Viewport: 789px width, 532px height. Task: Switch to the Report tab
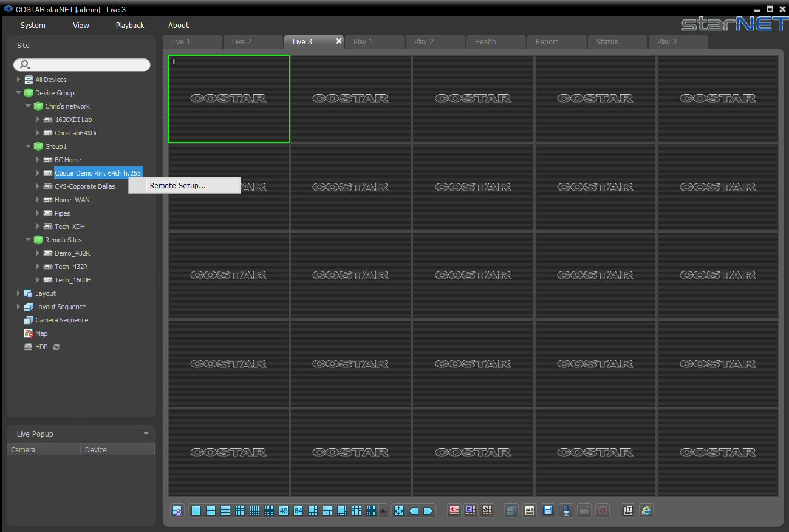tap(556, 42)
